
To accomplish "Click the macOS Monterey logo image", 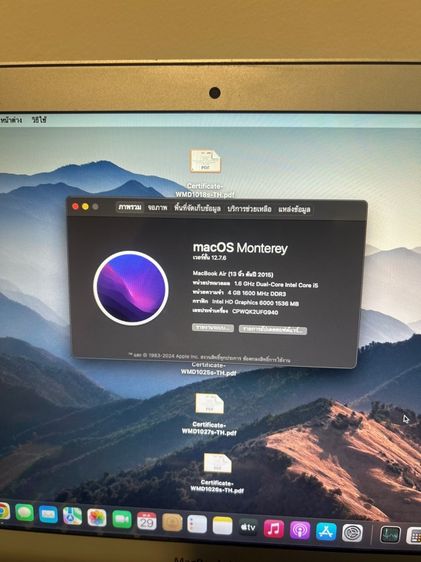I will click(131, 288).
